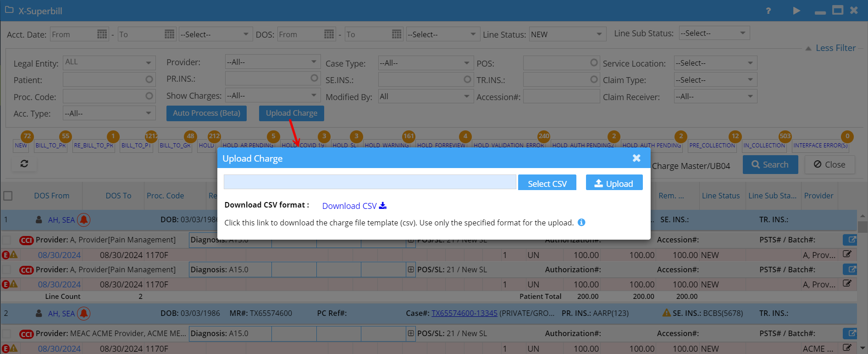Open Provider --All-- dropdown
Image resolution: width=868 pixels, height=354 pixels.
(x=272, y=62)
